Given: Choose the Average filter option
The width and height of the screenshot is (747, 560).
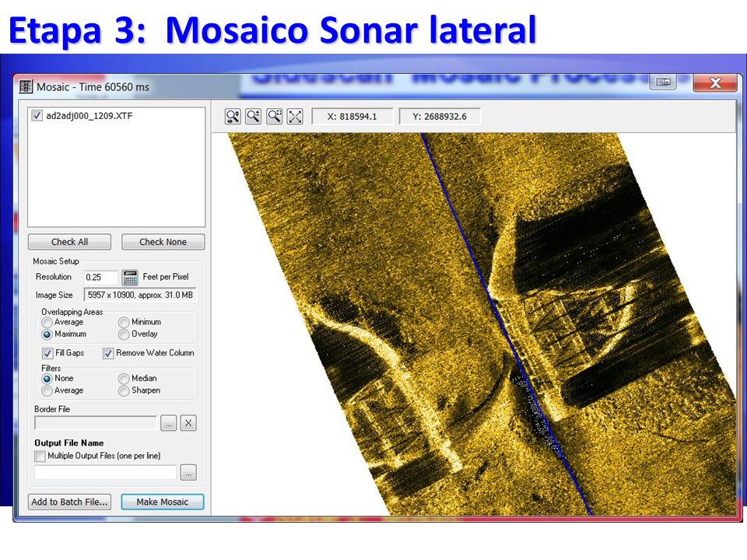Looking at the screenshot, I should [47, 390].
